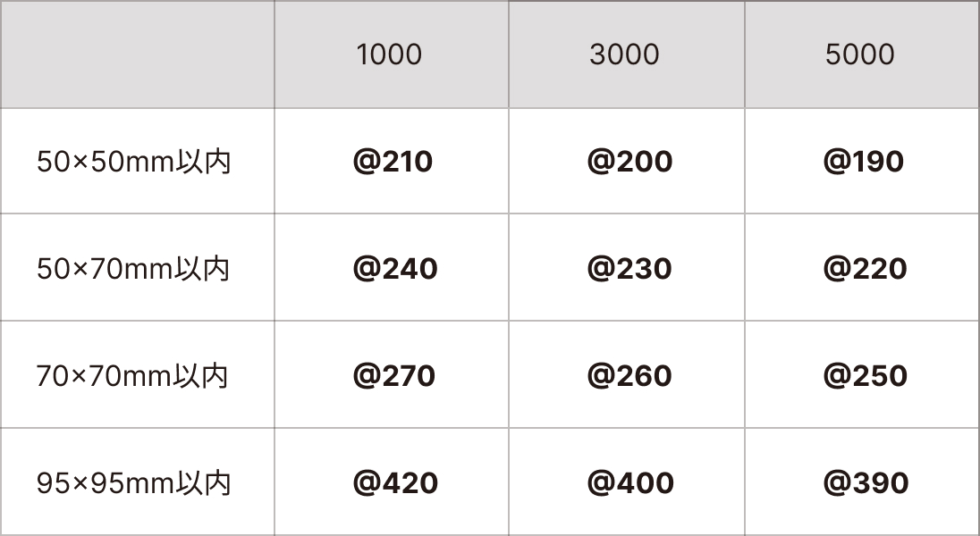
Task: Click the @200 price cell
Action: point(629,162)
